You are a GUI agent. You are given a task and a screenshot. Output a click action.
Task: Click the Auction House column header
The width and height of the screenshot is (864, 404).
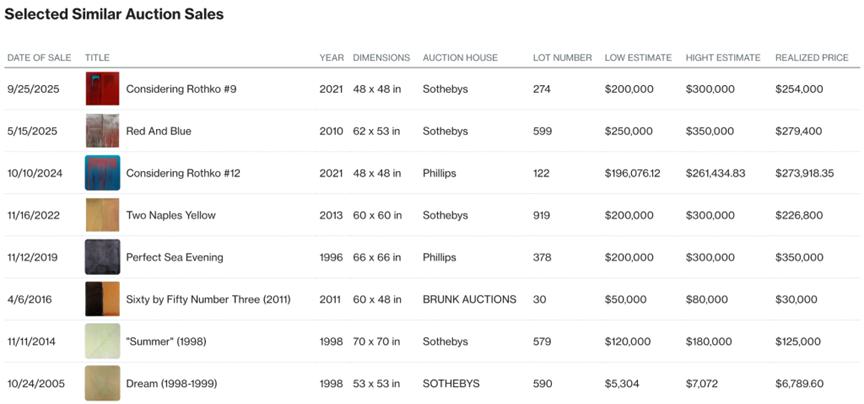[460, 58]
